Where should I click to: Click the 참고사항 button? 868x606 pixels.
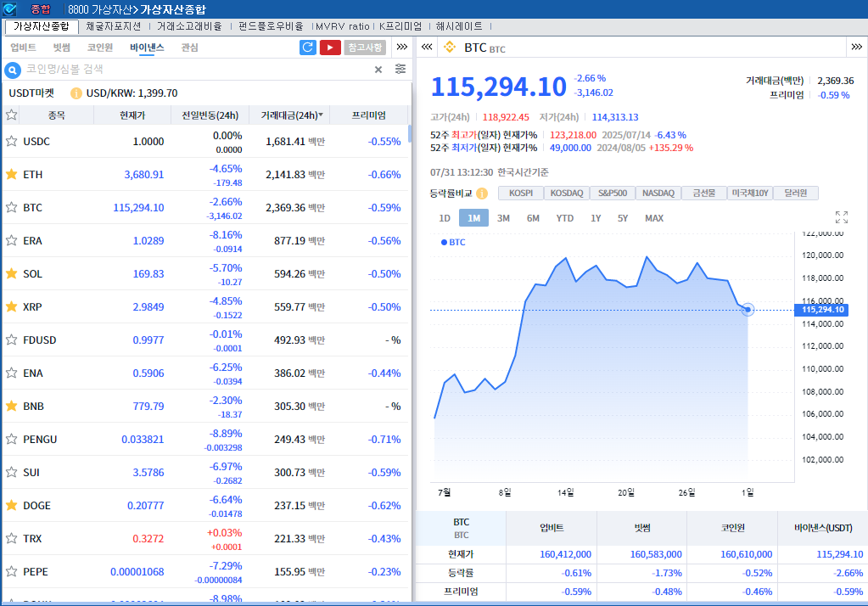pos(365,48)
